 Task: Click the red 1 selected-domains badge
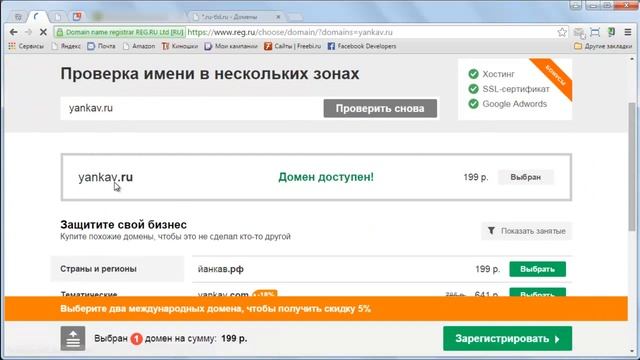point(136,339)
